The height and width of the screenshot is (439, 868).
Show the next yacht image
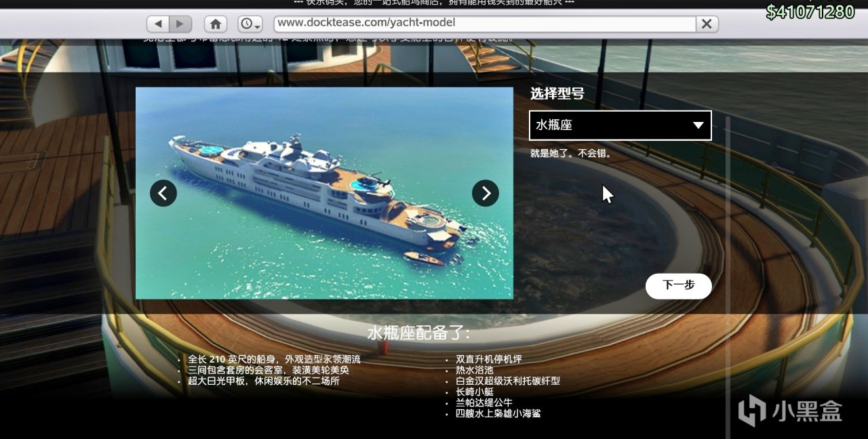tap(486, 193)
